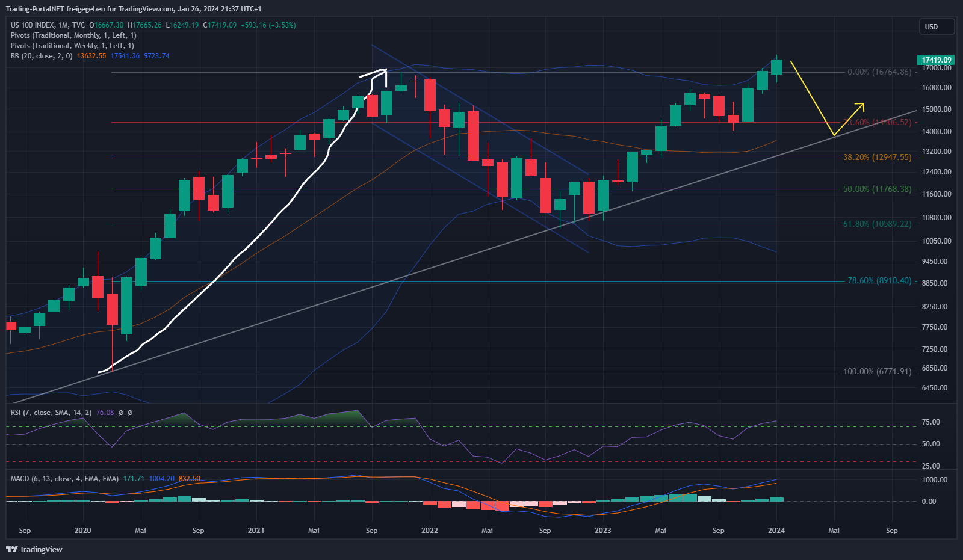Image resolution: width=963 pixels, height=560 pixels.
Task: Click the 100.00% Fibonacci level label
Action: pos(877,372)
